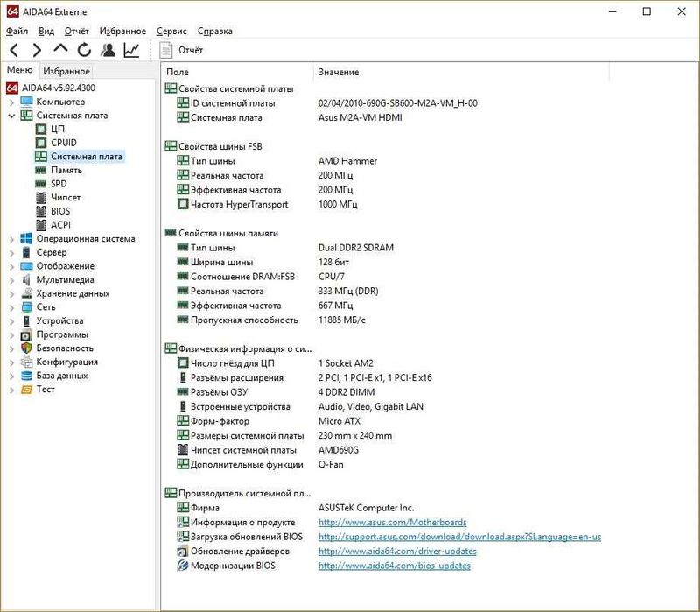Click the Чипсет chip icon in tree
Viewport: 700px width, 612px height.
point(40,198)
